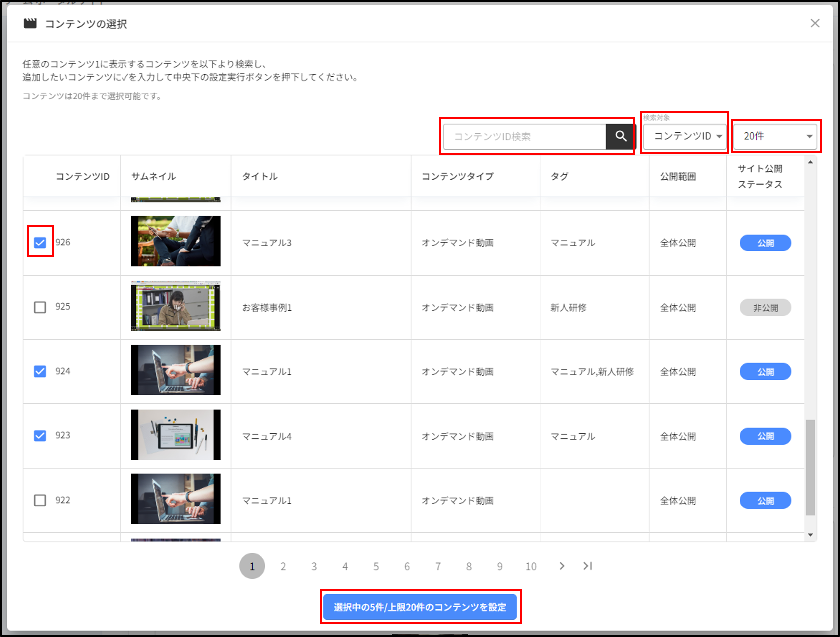The height and width of the screenshot is (637, 840).
Task: Go to page 2 of results
Action: (x=283, y=566)
